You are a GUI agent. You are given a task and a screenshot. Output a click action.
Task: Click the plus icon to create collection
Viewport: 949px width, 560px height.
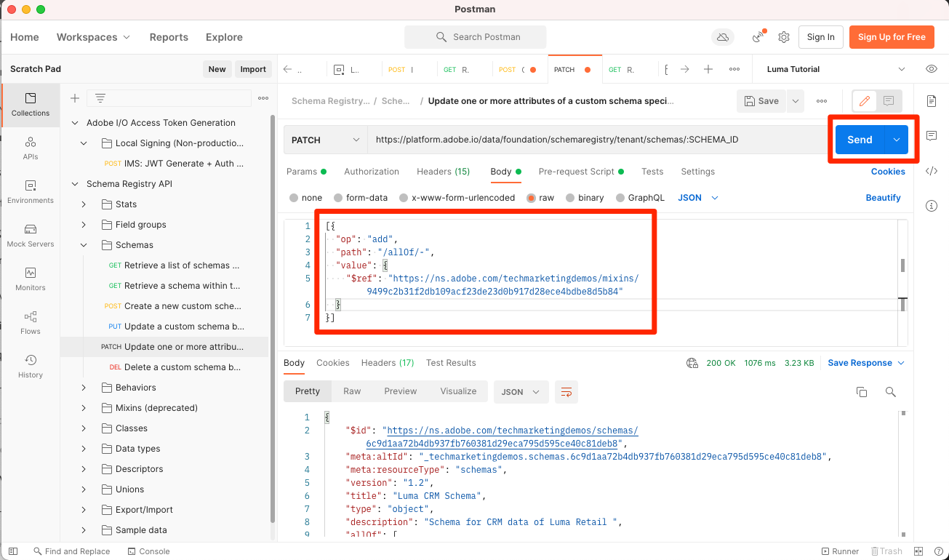(74, 98)
